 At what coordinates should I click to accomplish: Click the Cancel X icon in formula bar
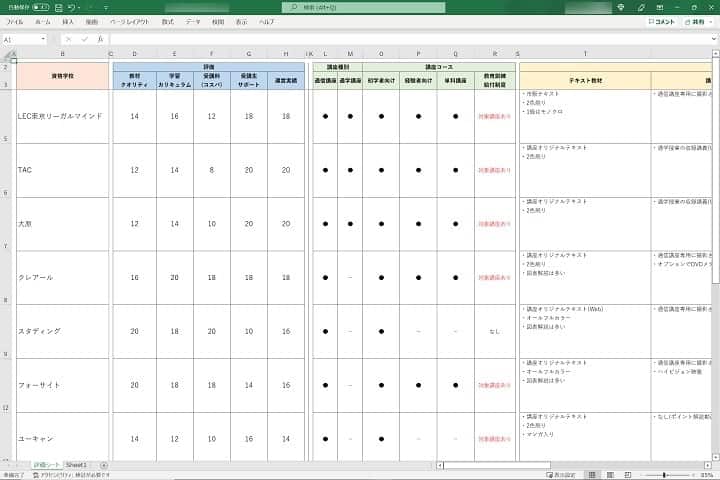[x=68, y=40]
